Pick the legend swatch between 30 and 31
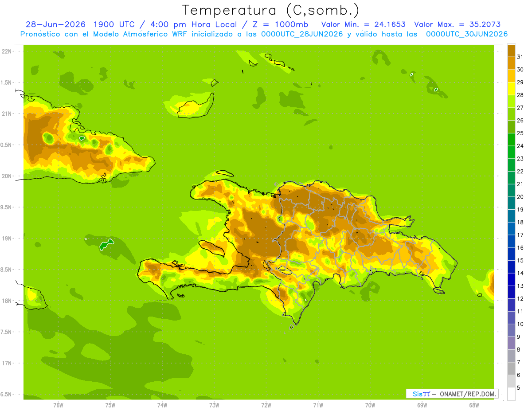 pyautogui.click(x=511, y=63)
